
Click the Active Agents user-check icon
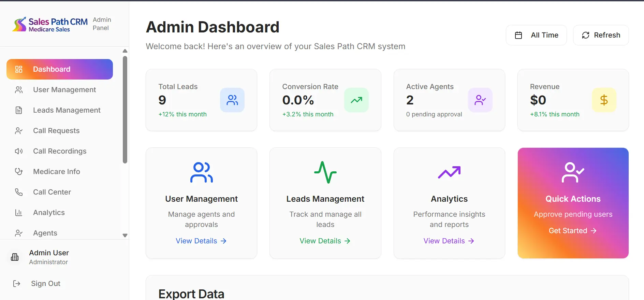point(480,100)
